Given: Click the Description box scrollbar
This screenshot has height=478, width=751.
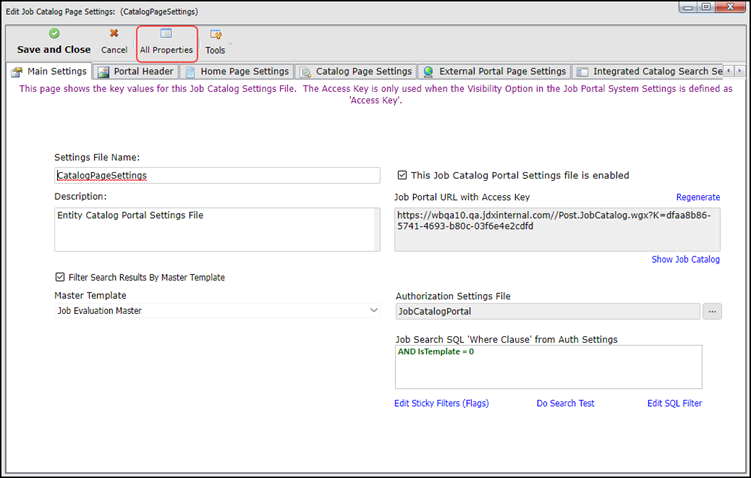Looking at the screenshot, I should [377, 229].
